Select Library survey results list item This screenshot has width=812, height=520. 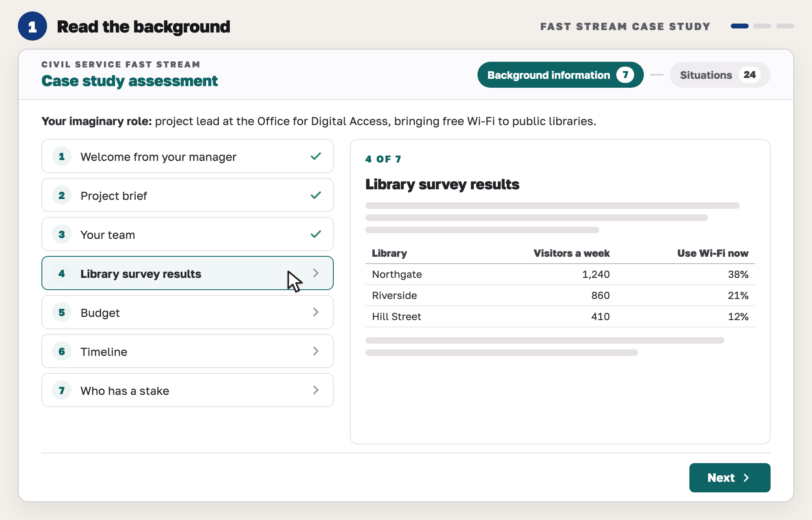[x=187, y=273]
